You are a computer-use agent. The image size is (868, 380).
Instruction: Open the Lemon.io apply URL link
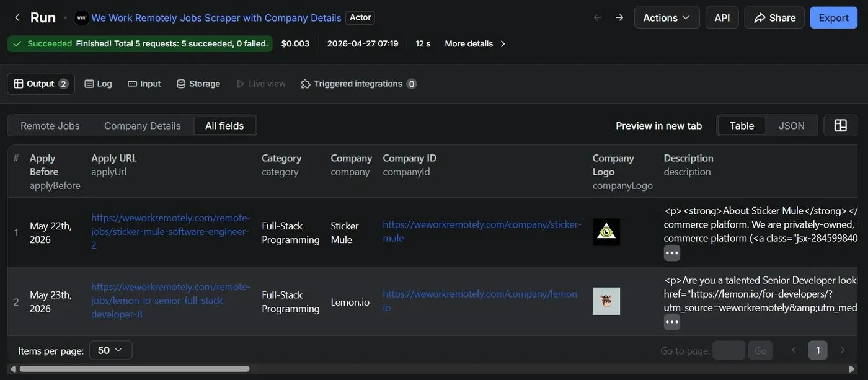pos(170,301)
